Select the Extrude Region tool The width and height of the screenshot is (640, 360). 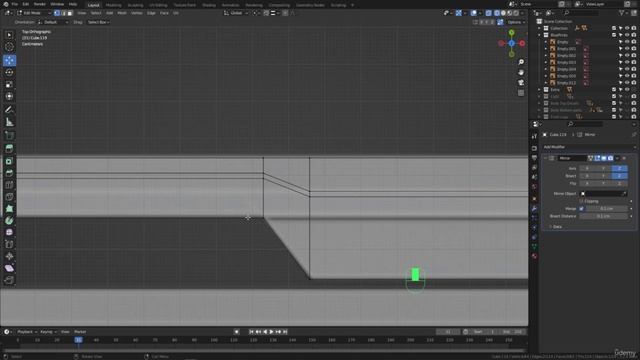(x=9, y=148)
